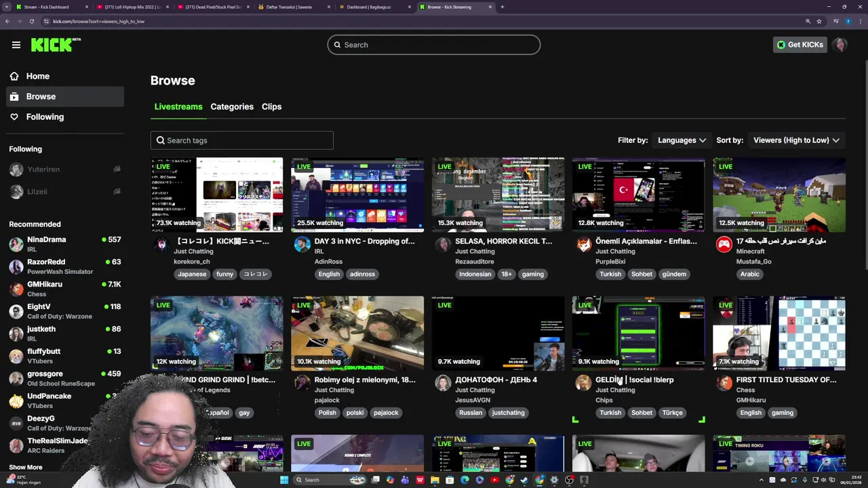Open OBS Studio from taskbar
Viewport: 868px width, 488px height.
(569, 480)
